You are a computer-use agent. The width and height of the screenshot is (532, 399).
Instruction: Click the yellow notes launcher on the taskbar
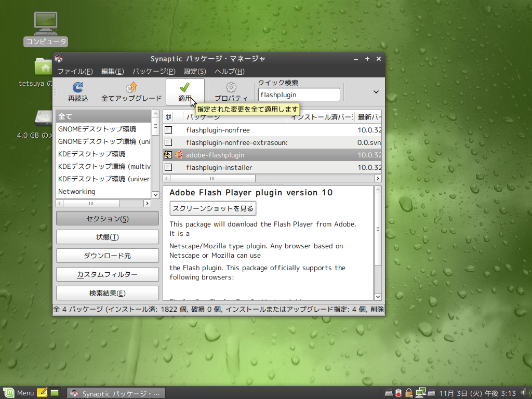[42, 393]
